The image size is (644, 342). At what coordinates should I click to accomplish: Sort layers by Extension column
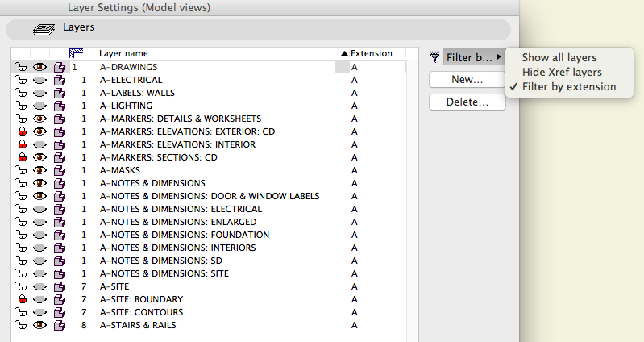pyautogui.click(x=371, y=53)
